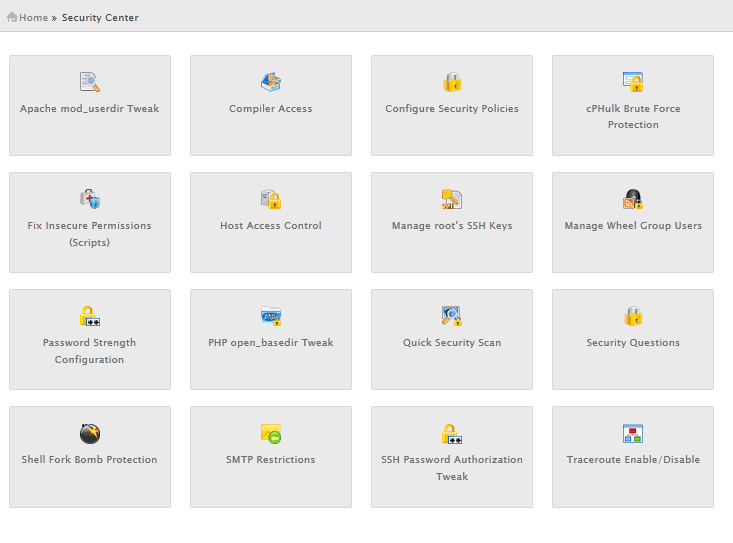The width and height of the screenshot is (733, 543).
Task: Choose PHP open_basedir Tweak label
Action: click(271, 343)
